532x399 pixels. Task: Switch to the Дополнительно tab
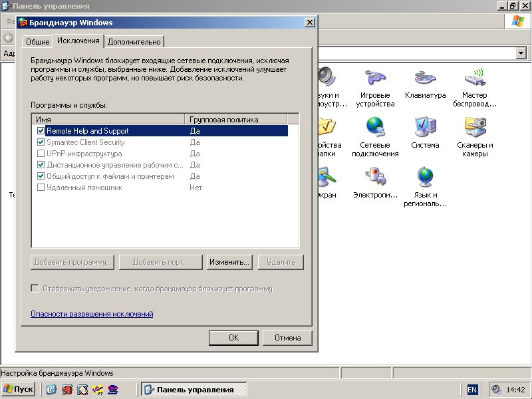134,42
